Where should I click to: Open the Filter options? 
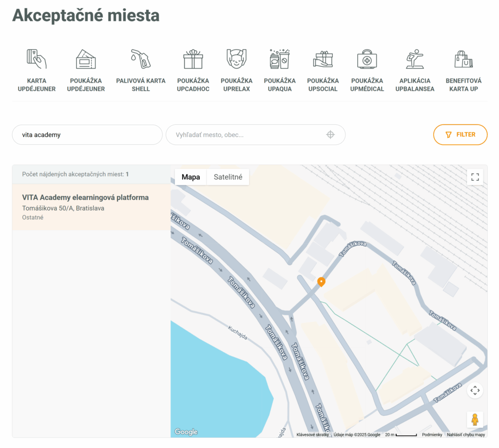460,135
